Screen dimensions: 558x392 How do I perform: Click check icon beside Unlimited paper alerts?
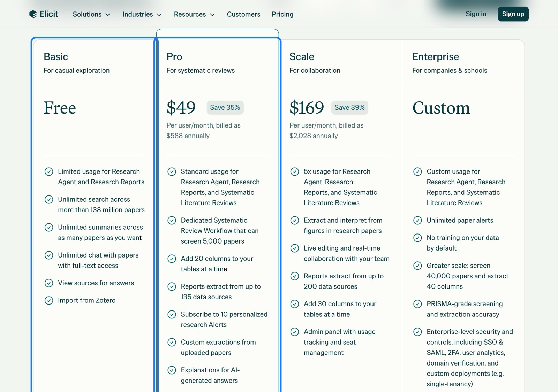(x=417, y=220)
